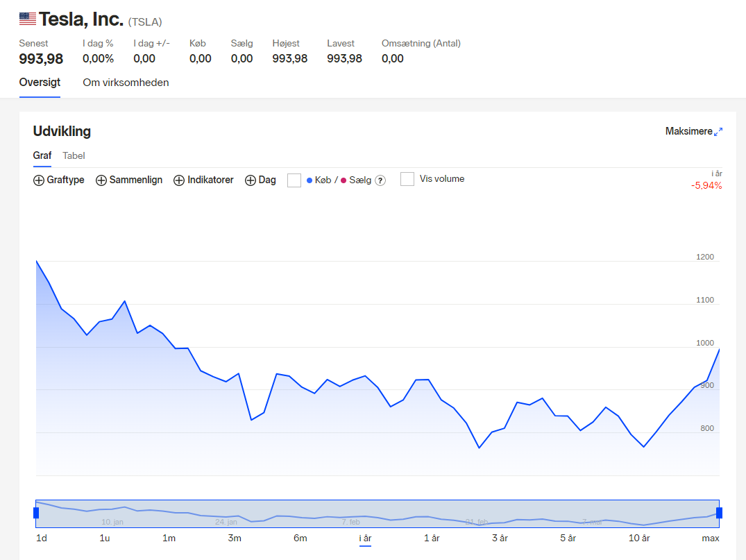Select the 5 år time range

coord(568,538)
